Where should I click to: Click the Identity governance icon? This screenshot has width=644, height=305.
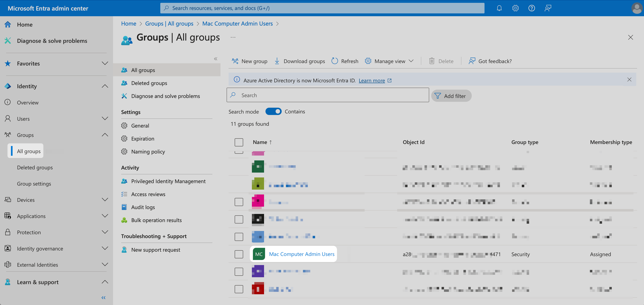click(x=8, y=248)
